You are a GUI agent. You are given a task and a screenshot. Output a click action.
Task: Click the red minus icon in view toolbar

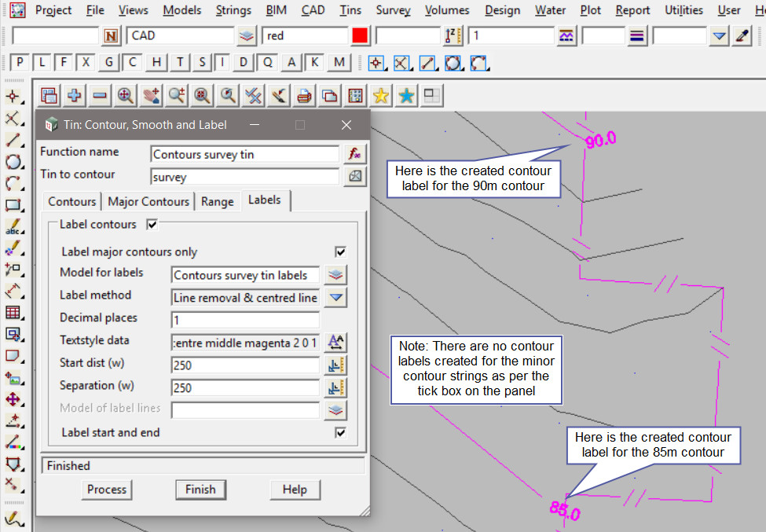100,95
